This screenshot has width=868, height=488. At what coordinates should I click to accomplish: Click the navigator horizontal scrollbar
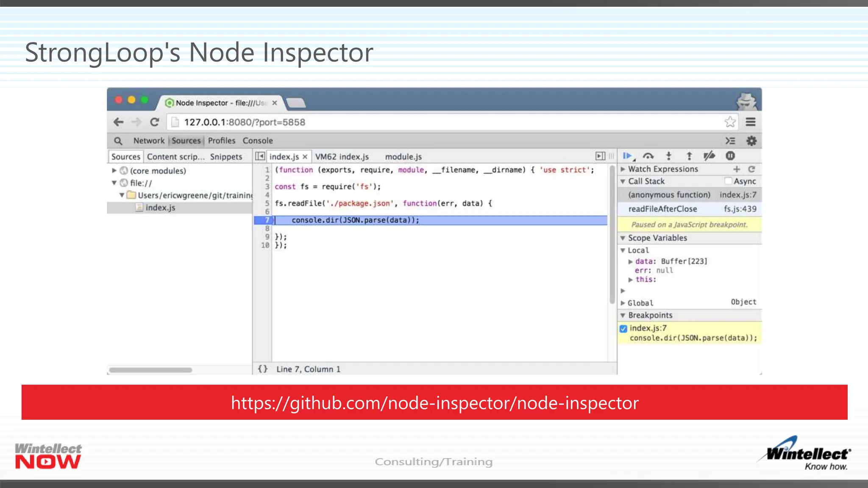coord(150,370)
